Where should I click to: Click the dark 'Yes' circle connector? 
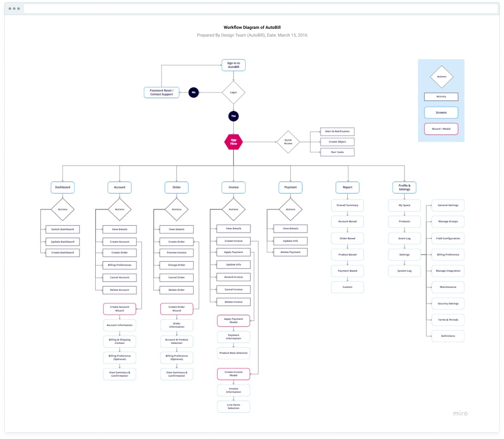pyautogui.click(x=233, y=116)
